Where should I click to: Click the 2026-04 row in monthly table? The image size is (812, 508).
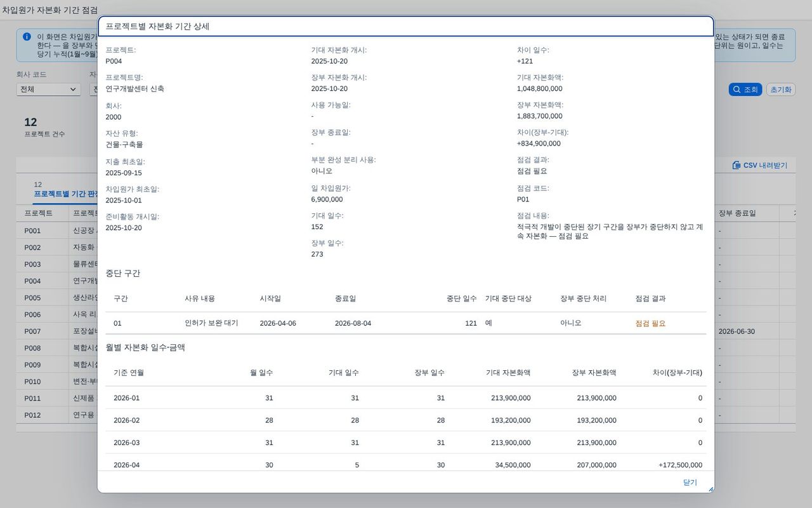406,462
